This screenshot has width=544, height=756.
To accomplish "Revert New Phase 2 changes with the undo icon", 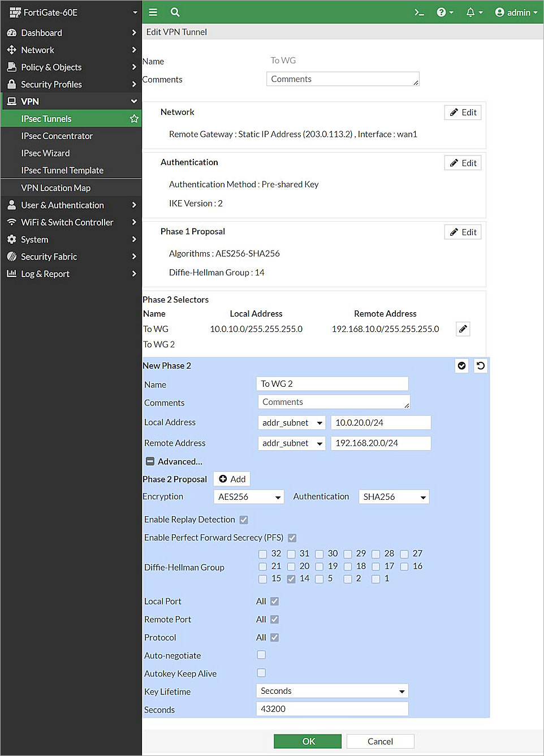I will pos(481,366).
